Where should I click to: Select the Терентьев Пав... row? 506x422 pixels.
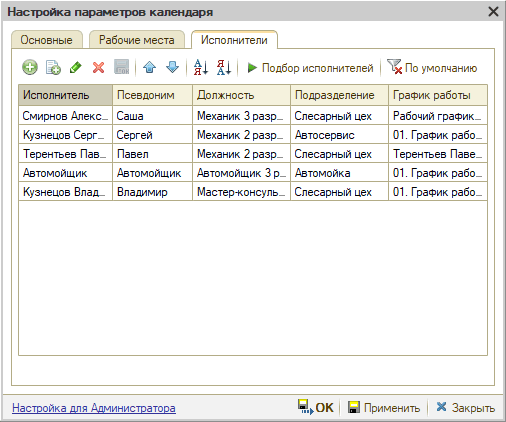point(253,154)
